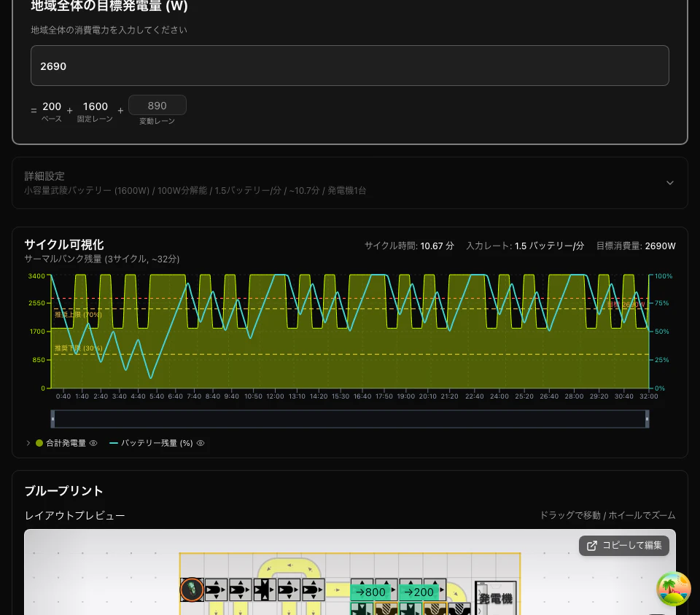Click the 100% right axis label
700x615 pixels.
tap(664, 276)
